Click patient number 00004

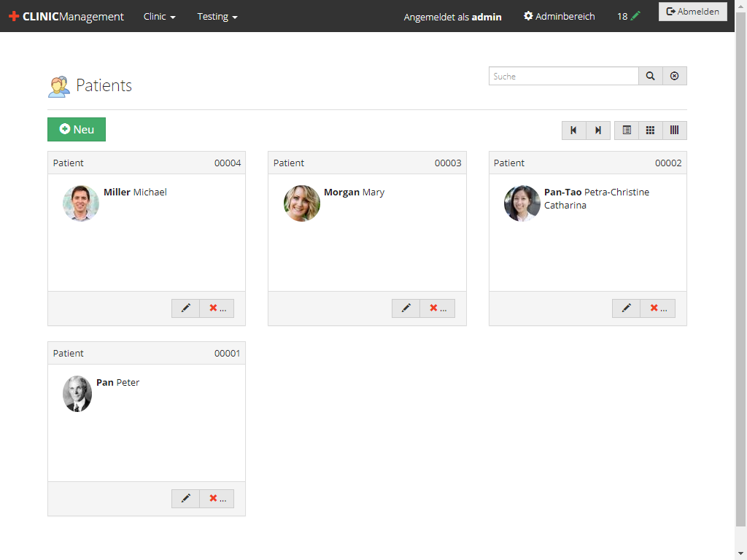[x=228, y=163]
